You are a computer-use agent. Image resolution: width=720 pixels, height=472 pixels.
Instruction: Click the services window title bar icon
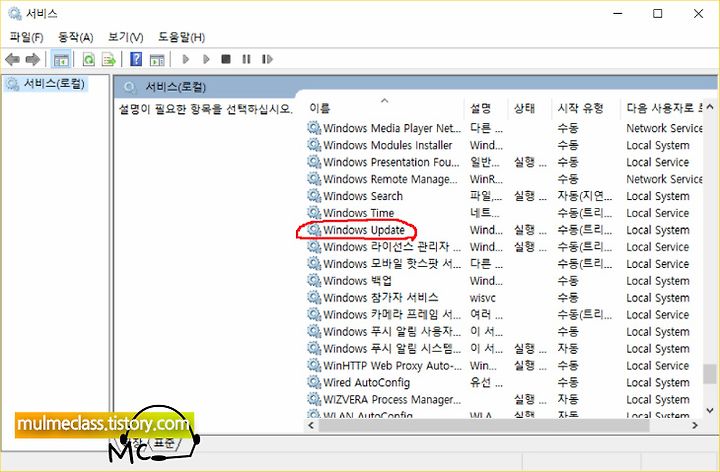click(15, 14)
